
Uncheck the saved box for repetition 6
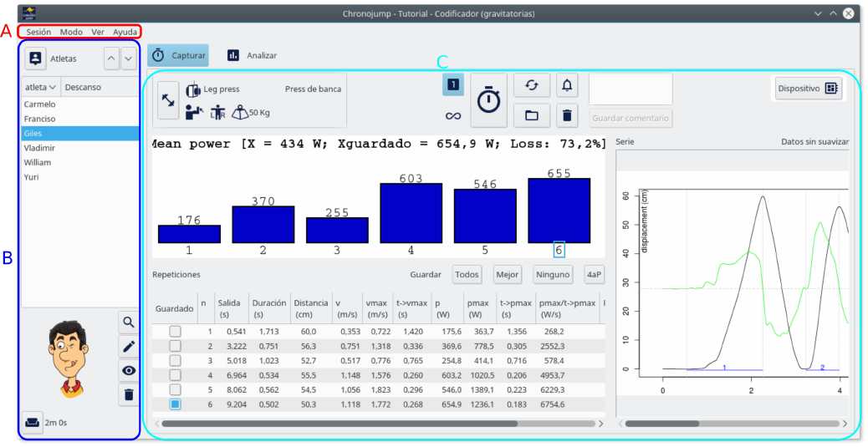(175, 404)
